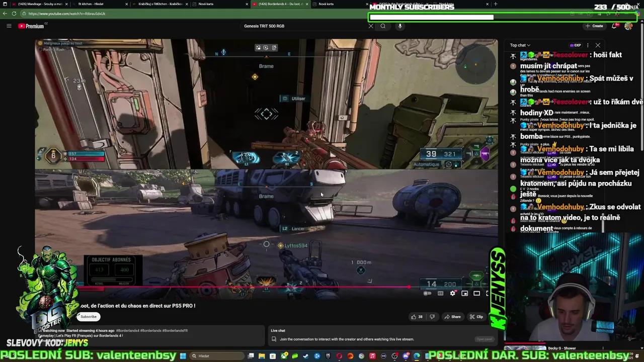
Task: Like the video with 38 likes
Action: 417,317
